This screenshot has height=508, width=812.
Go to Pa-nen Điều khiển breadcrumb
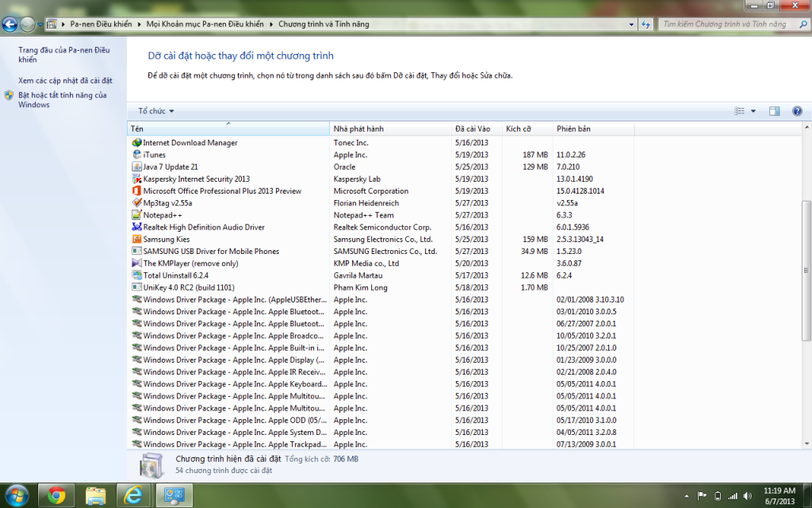(101, 24)
